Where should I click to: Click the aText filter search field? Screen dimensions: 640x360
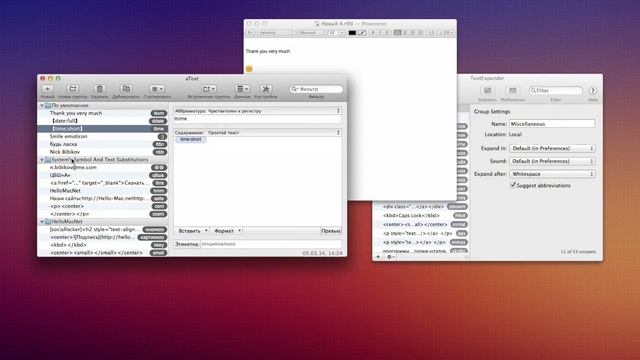pyautogui.click(x=316, y=89)
